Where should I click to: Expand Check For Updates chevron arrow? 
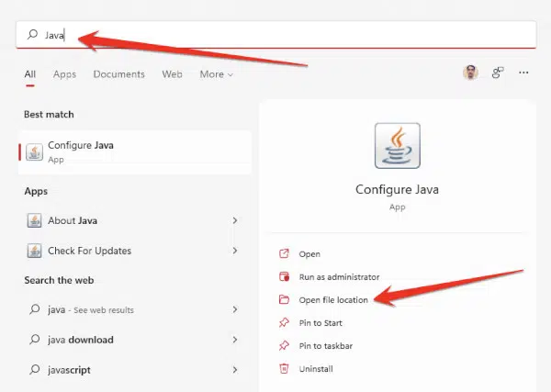point(235,251)
